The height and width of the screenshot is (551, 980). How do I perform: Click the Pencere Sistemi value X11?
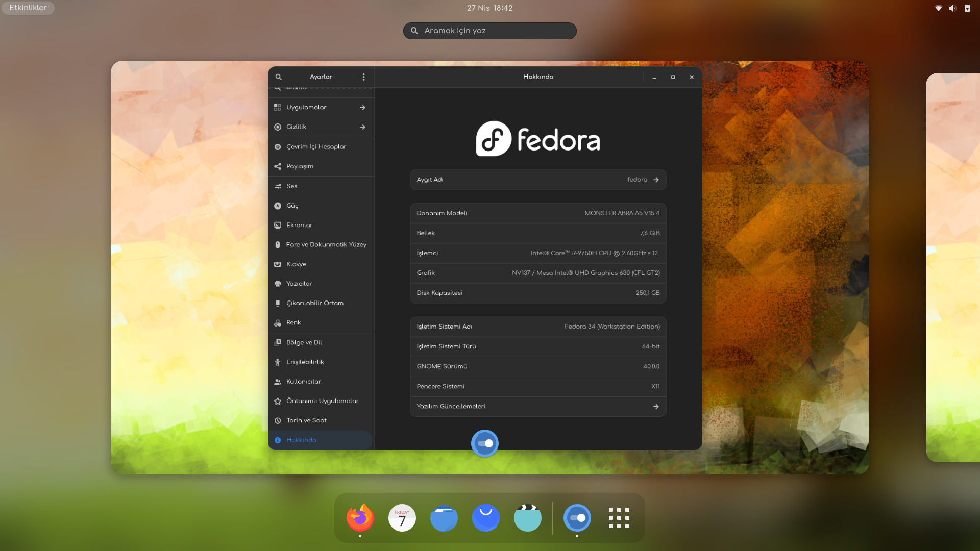[655, 386]
